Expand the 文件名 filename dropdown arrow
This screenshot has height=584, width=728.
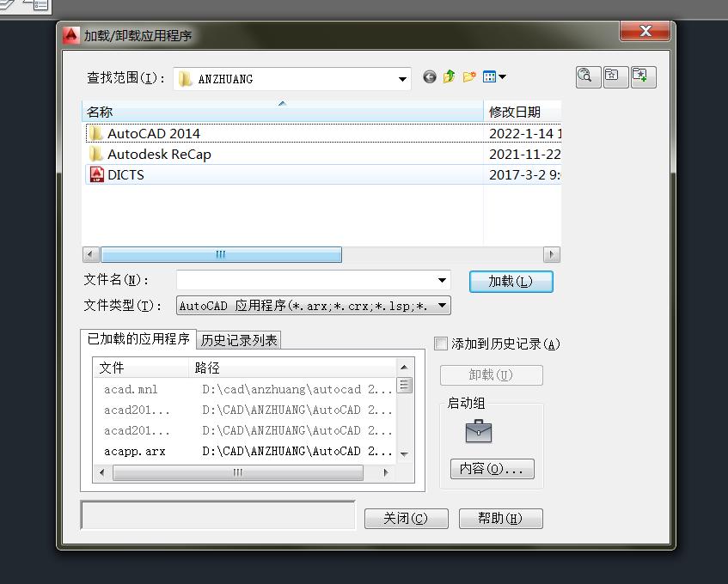[441, 281]
